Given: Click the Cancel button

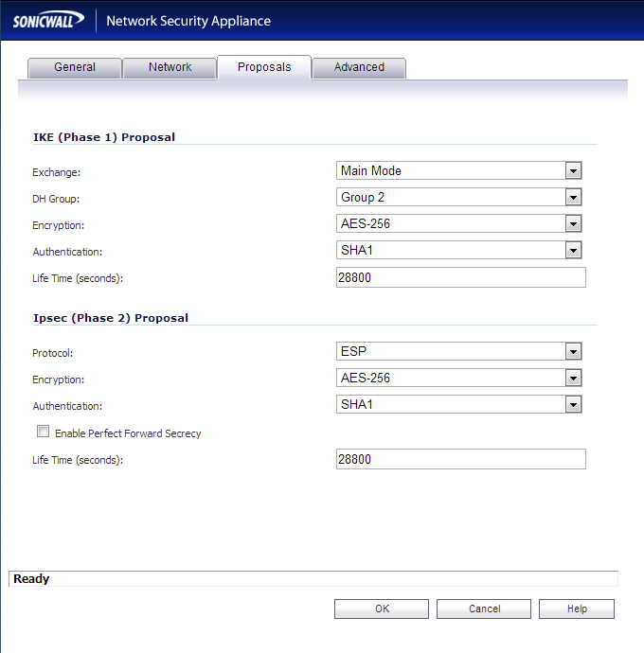Looking at the screenshot, I should [x=484, y=609].
